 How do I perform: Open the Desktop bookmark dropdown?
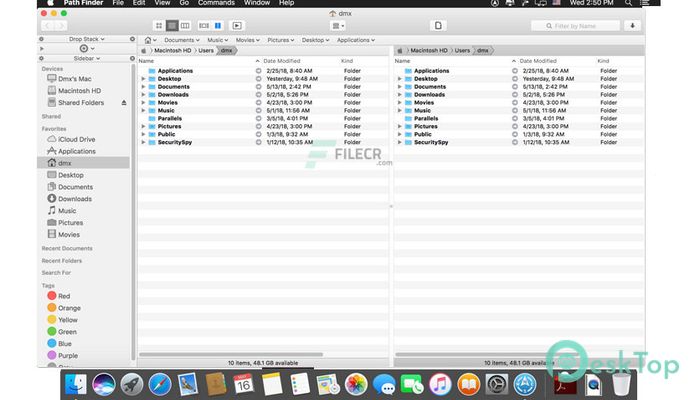click(x=315, y=40)
